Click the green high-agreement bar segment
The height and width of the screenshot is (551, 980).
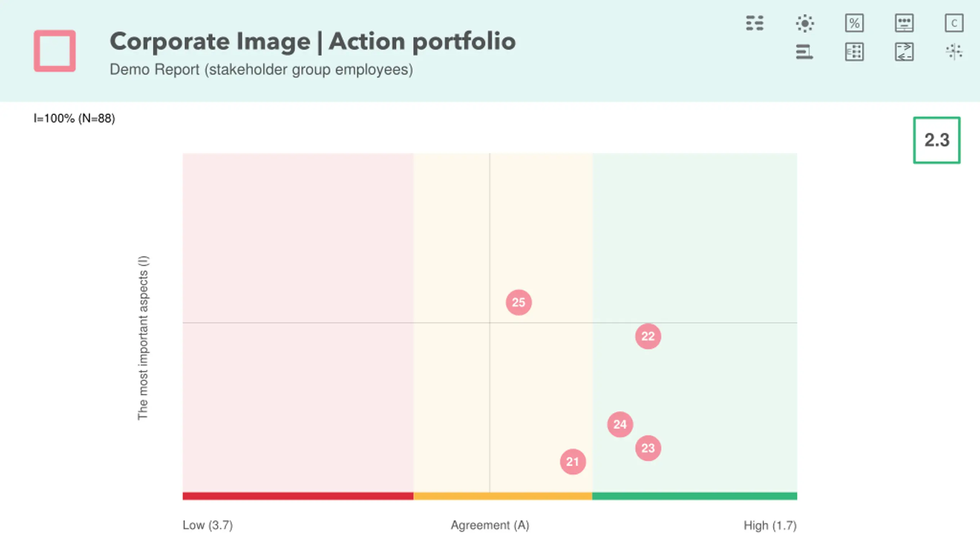694,496
